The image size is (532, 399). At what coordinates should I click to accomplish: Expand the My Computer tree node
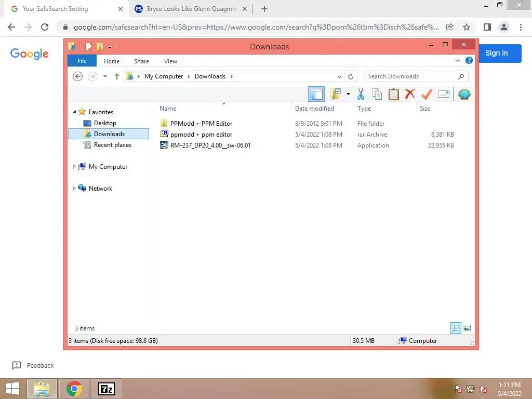pos(74,167)
